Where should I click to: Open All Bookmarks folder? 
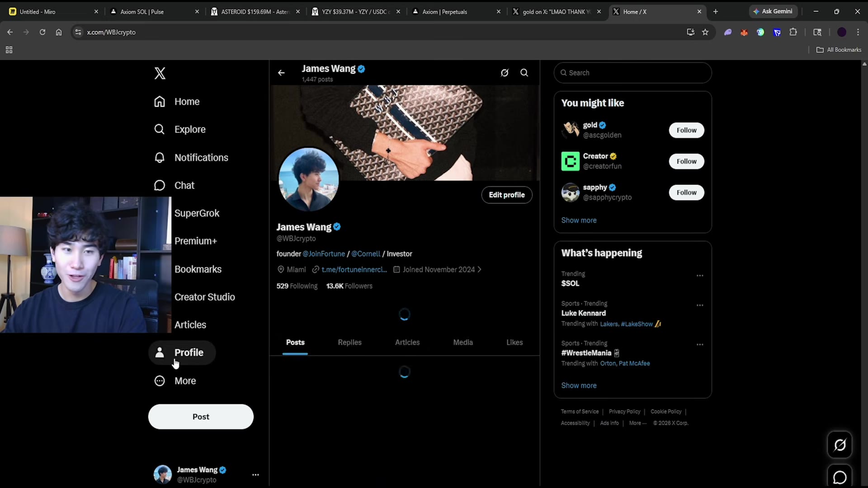(x=839, y=50)
